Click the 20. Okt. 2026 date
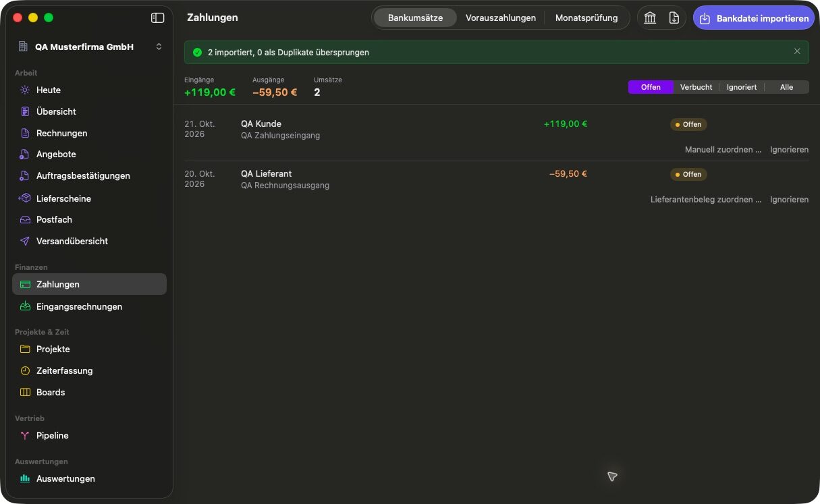 200,179
